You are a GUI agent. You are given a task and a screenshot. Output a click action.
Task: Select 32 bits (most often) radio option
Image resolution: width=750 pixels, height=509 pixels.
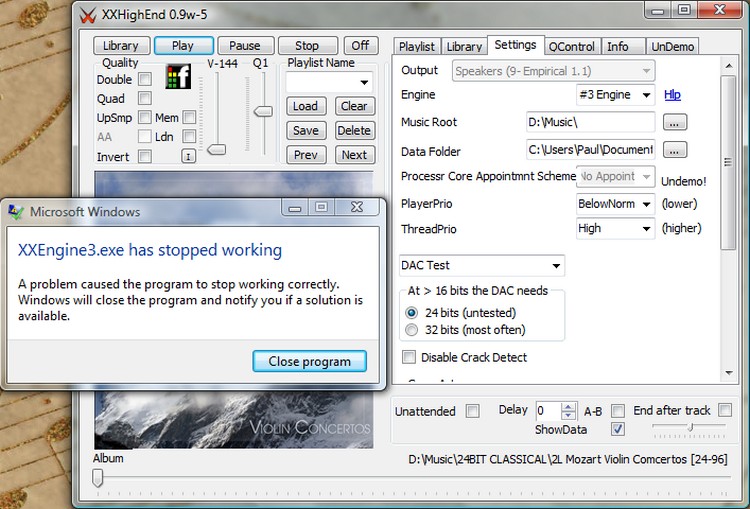pos(411,330)
